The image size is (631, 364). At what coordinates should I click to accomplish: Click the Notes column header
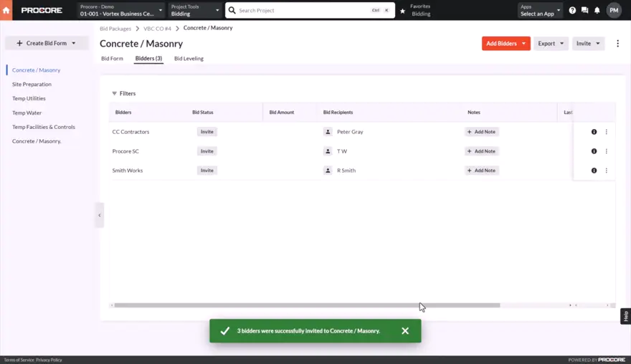point(474,112)
